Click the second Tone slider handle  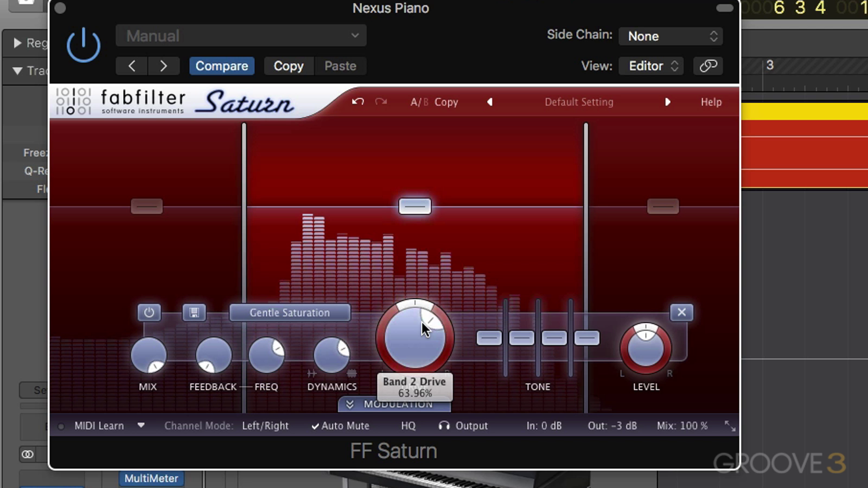tap(521, 338)
